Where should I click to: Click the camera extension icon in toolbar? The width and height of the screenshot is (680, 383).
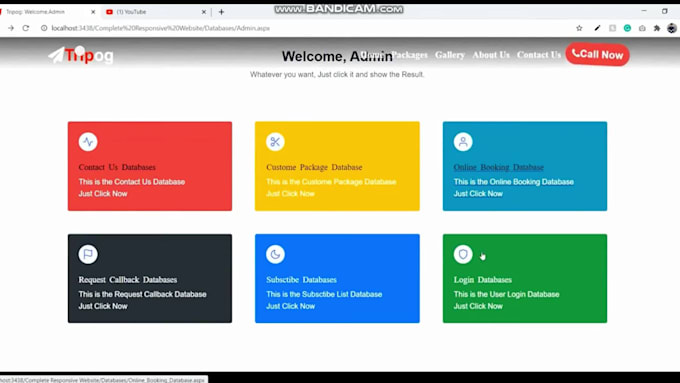(x=642, y=28)
